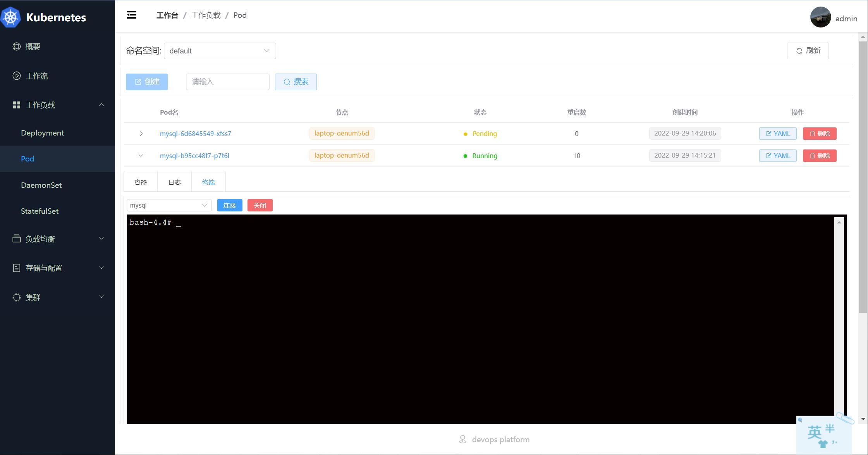This screenshot has width=868, height=455.
Task: Switch to the 日志 logs tab
Action: coord(174,182)
